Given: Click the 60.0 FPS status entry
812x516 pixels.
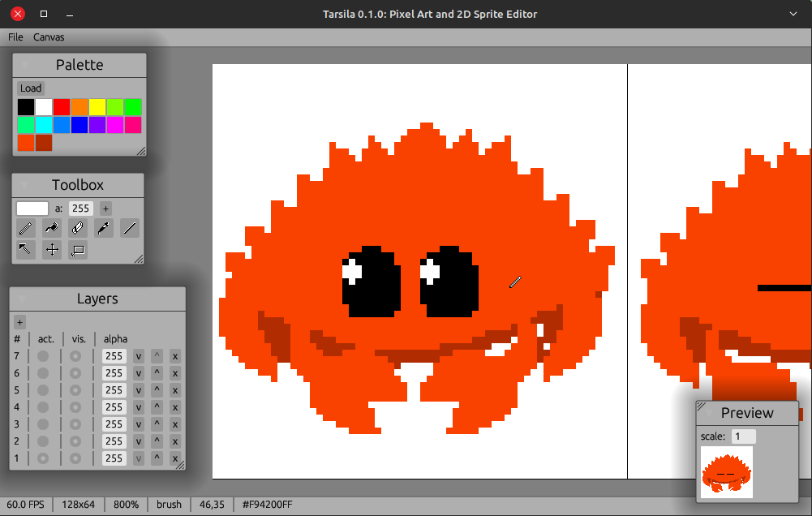Looking at the screenshot, I should pos(25,505).
